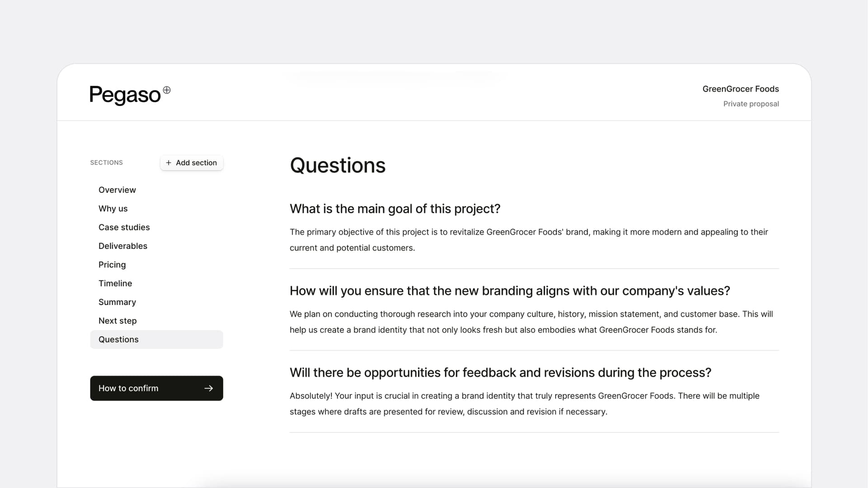Screen dimensions: 868x488
Task: Select the Deliverables section in sidebar
Action: [x=123, y=245]
